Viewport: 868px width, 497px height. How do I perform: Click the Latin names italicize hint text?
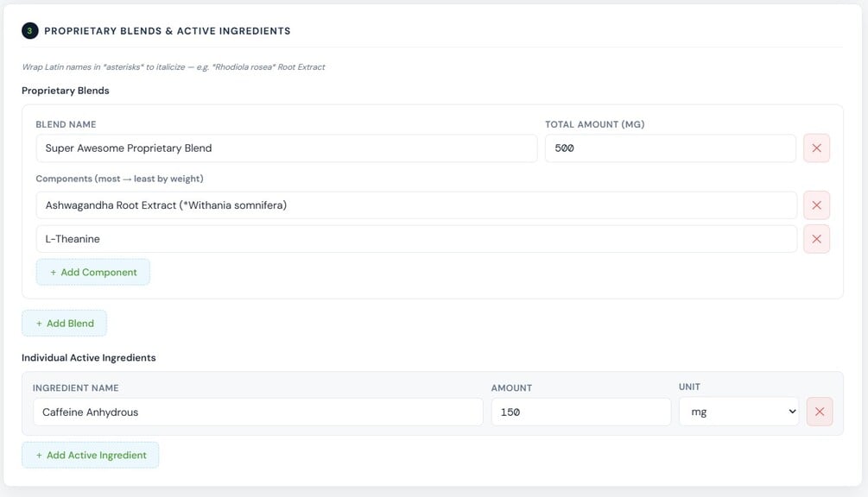tap(173, 66)
